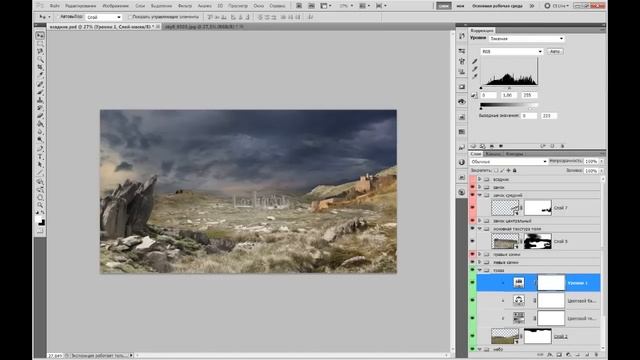Open the Окно menu
This screenshot has width=640, height=360.
click(258, 6)
